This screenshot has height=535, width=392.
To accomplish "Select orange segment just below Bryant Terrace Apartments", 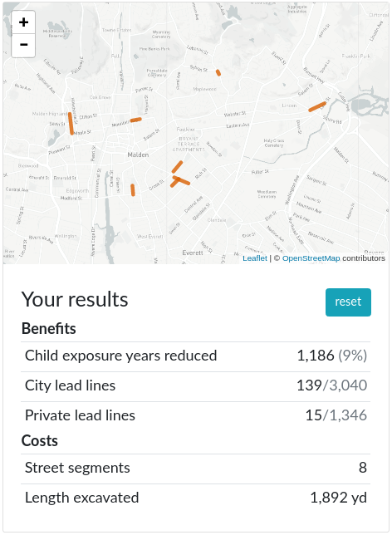I will [177, 167].
